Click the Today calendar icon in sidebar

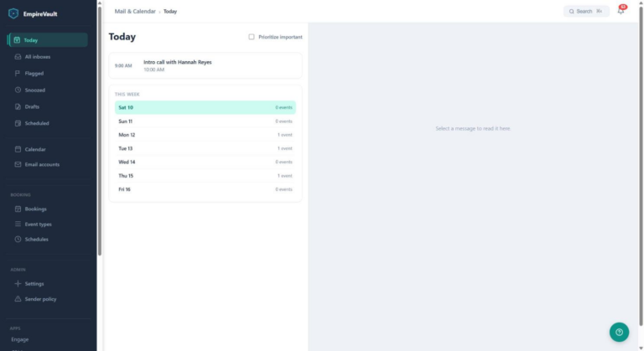pos(17,40)
